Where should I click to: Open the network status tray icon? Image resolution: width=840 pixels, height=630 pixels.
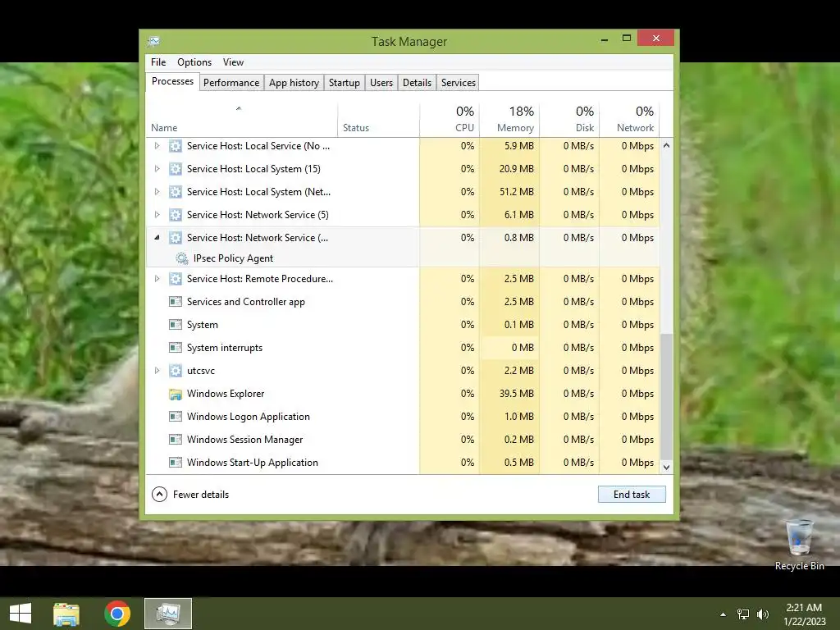pyautogui.click(x=743, y=614)
